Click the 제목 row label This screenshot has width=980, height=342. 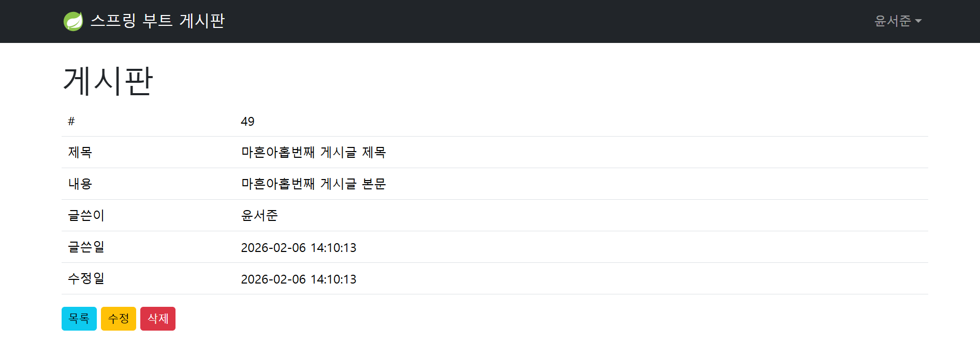pos(80,153)
